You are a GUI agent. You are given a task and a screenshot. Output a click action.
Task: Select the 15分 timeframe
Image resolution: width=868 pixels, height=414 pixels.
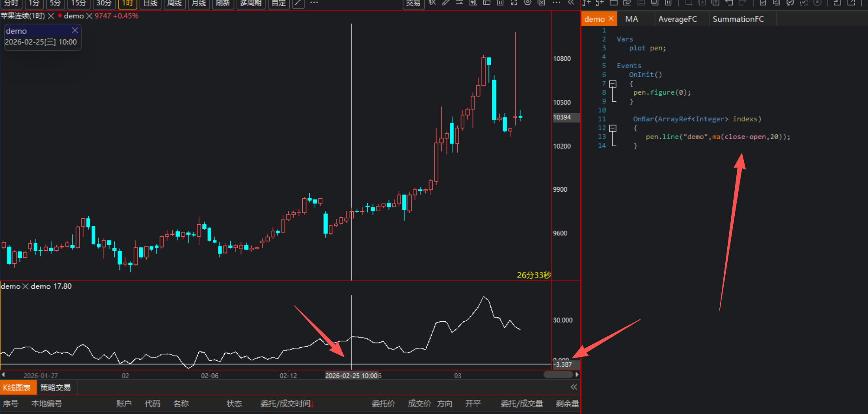pos(78,3)
